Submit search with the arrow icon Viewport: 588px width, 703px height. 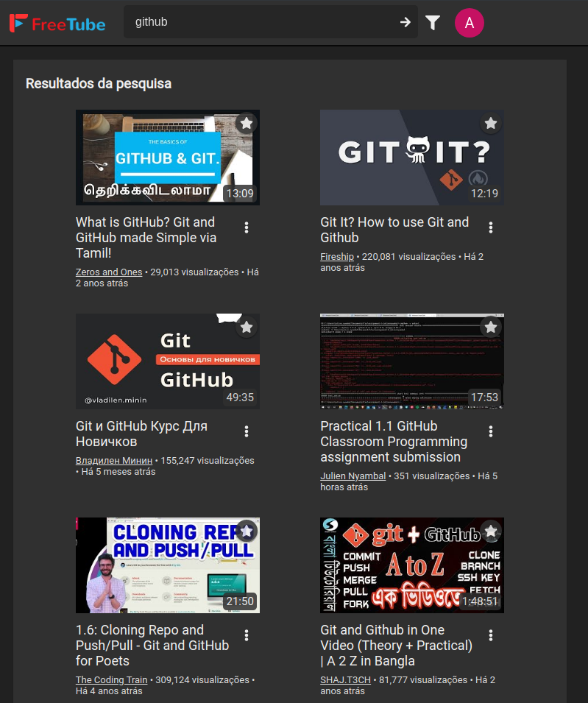pos(405,22)
